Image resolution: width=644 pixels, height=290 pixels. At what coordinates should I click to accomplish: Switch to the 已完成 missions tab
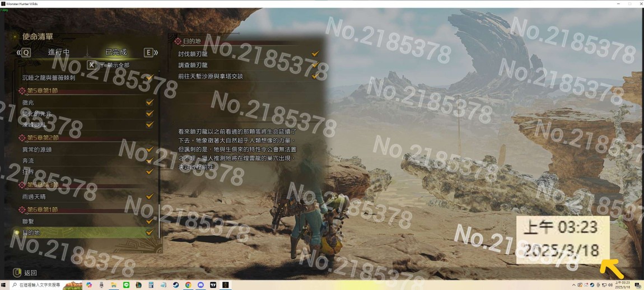coord(116,53)
